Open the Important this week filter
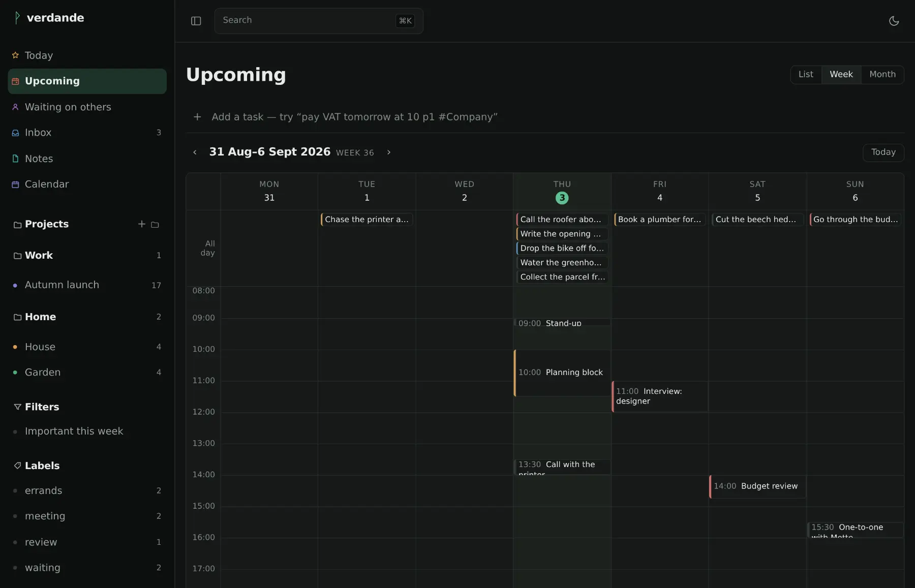915x588 pixels. [x=87, y=431]
